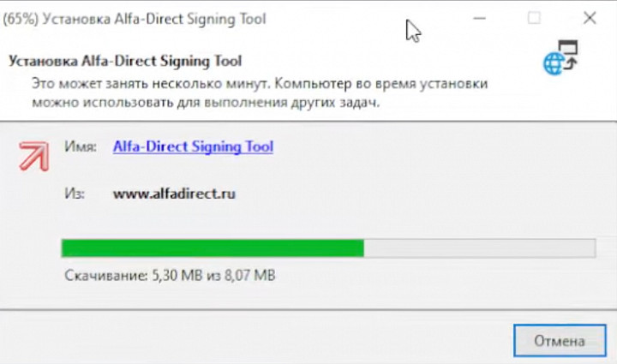Click the unfilled gray progress bar portion

click(480, 248)
